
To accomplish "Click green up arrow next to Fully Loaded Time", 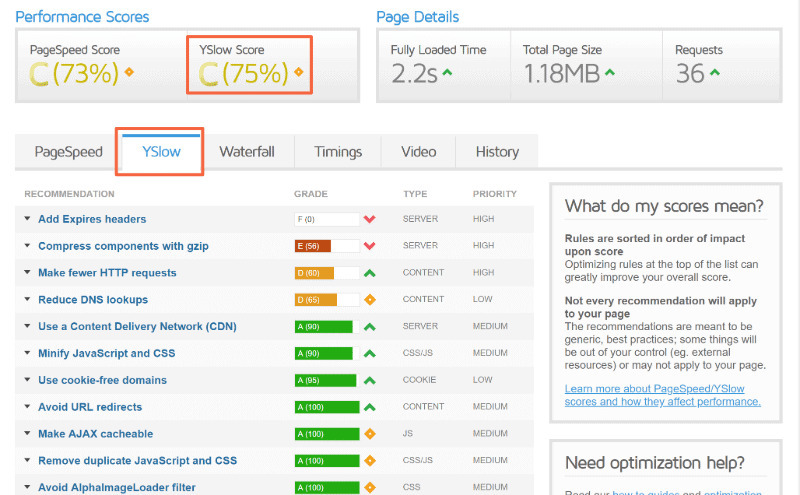I will [447, 72].
